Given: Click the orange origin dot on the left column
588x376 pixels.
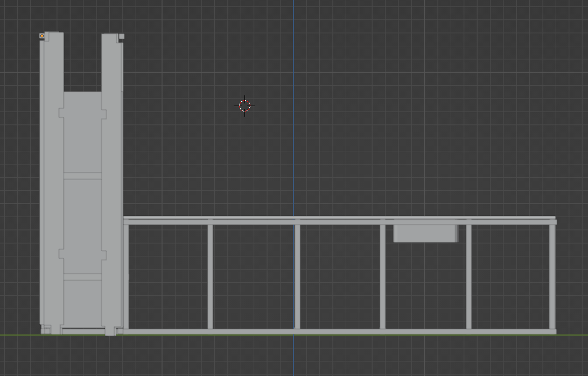Looking at the screenshot, I should pos(42,36).
